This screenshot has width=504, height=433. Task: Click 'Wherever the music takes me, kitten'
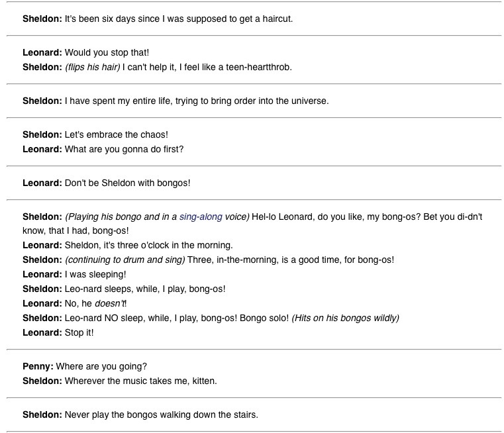click(x=140, y=381)
